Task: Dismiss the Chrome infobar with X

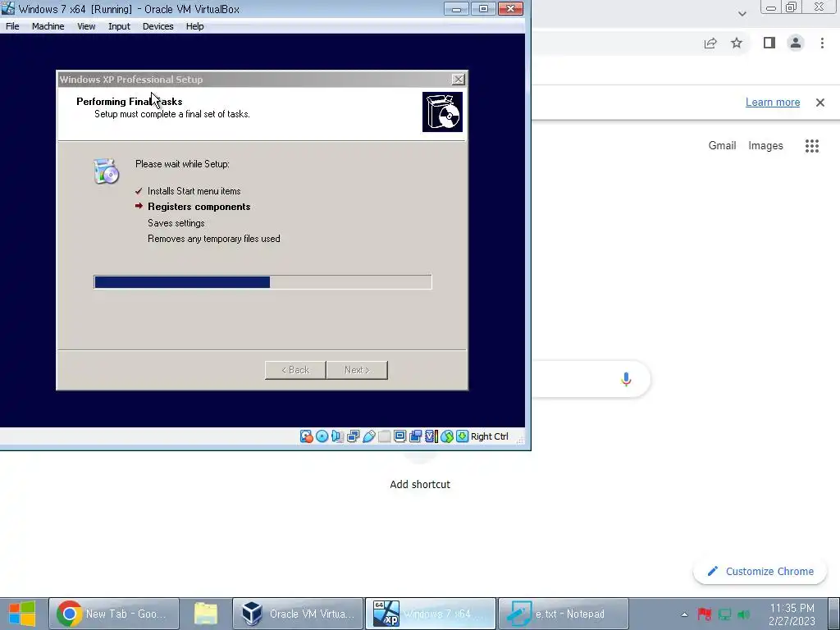Action: point(820,103)
